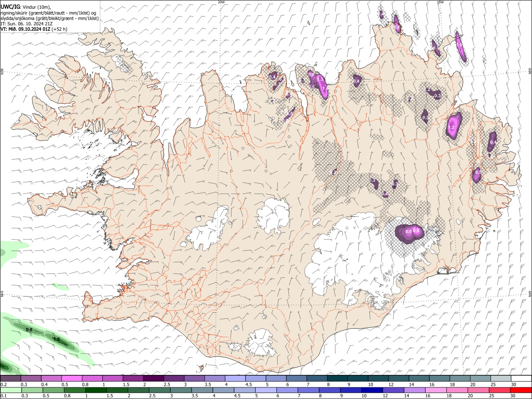532x399 pixels.
Task: Click the '0.1' label of the rain scale
Action: coord(3,396)
